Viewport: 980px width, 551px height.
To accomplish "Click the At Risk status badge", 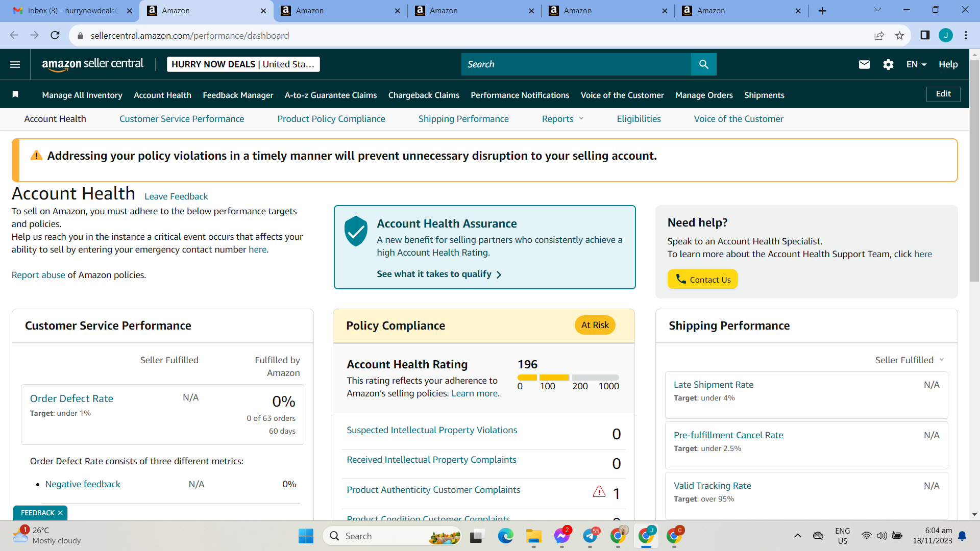I will (x=595, y=325).
